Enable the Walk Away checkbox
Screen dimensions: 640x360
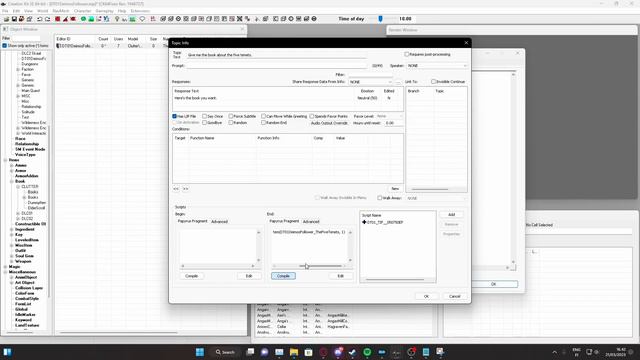(380, 198)
